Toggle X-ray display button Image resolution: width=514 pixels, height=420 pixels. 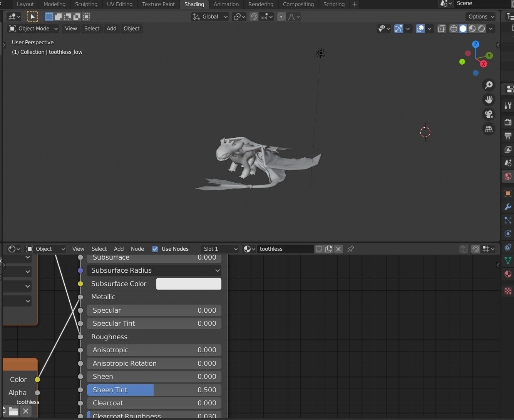point(442,28)
